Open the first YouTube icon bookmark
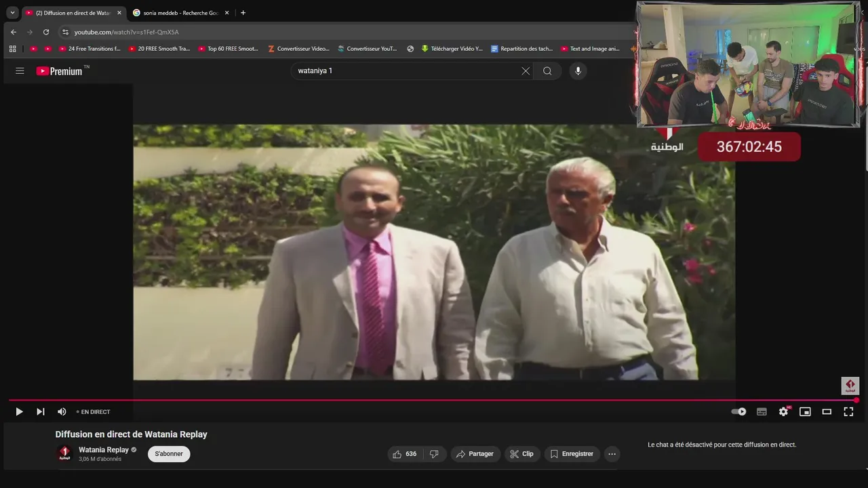This screenshot has width=868, height=488. click(x=33, y=49)
